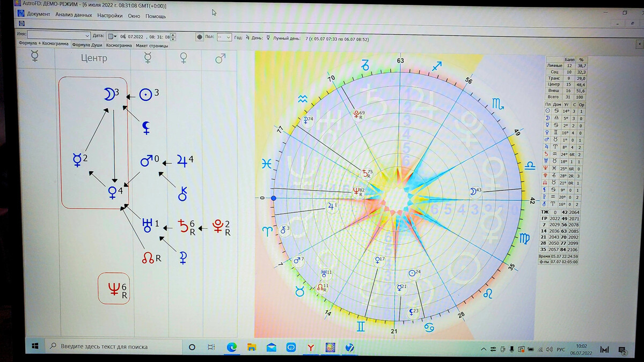644x362 pixels.
Task: Click the Saturn marker labeled 75 on chart
Action: (x=367, y=173)
